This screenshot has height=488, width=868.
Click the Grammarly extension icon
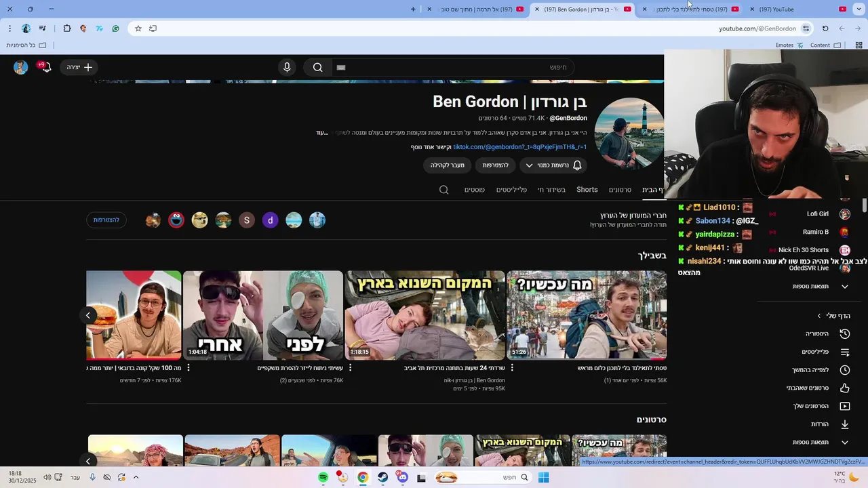click(116, 28)
